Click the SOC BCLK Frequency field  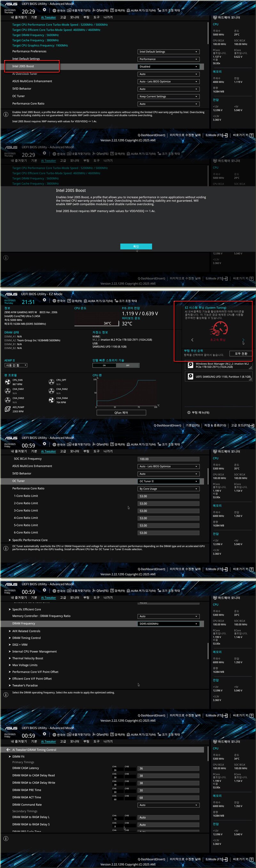click(168, 459)
